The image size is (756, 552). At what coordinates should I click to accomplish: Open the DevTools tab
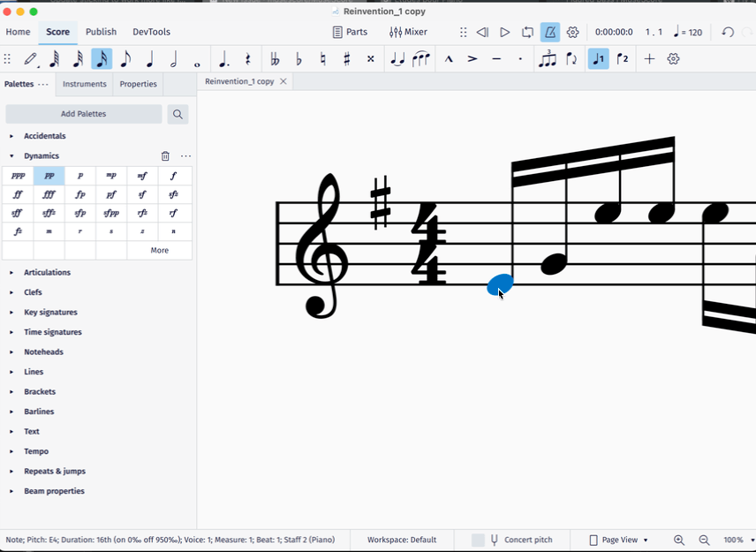(x=151, y=32)
